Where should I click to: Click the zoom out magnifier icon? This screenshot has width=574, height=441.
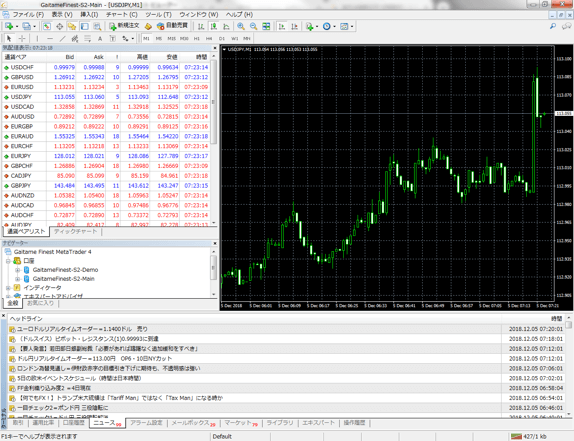[x=253, y=26]
